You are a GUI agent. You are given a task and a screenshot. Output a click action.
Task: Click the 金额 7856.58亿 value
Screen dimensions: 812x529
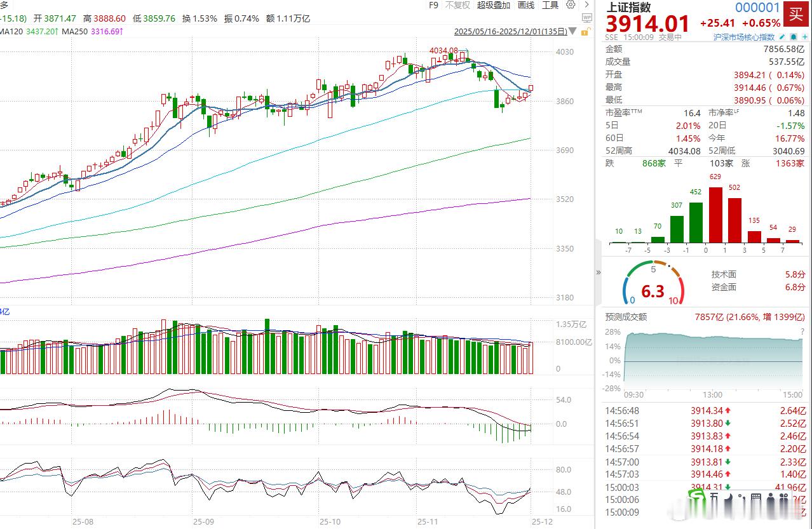click(783, 49)
